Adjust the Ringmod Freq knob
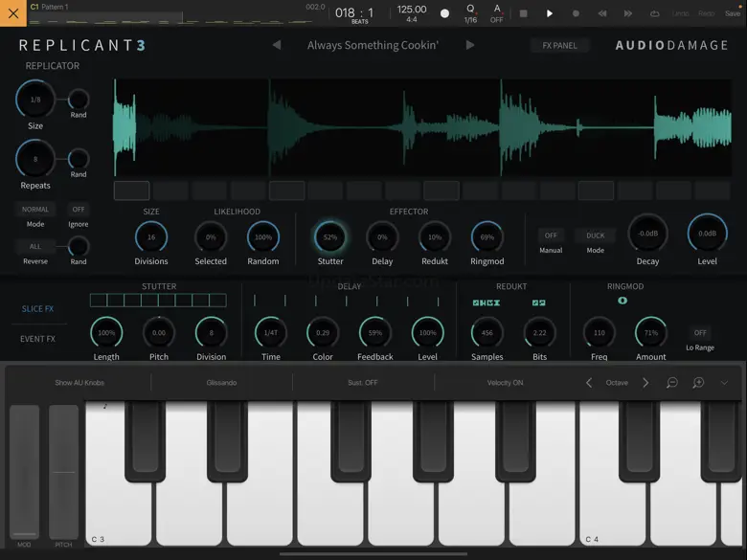 tap(599, 332)
